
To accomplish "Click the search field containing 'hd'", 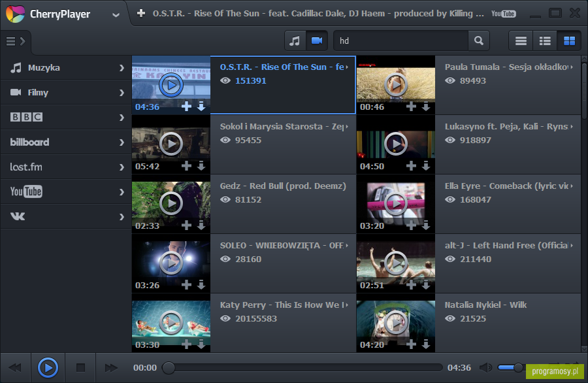I will (x=401, y=41).
